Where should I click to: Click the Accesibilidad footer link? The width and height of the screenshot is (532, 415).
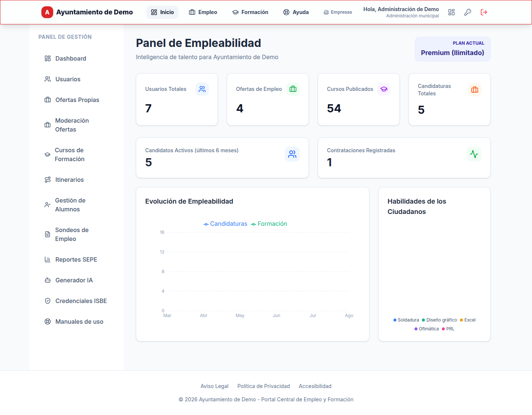click(x=315, y=386)
